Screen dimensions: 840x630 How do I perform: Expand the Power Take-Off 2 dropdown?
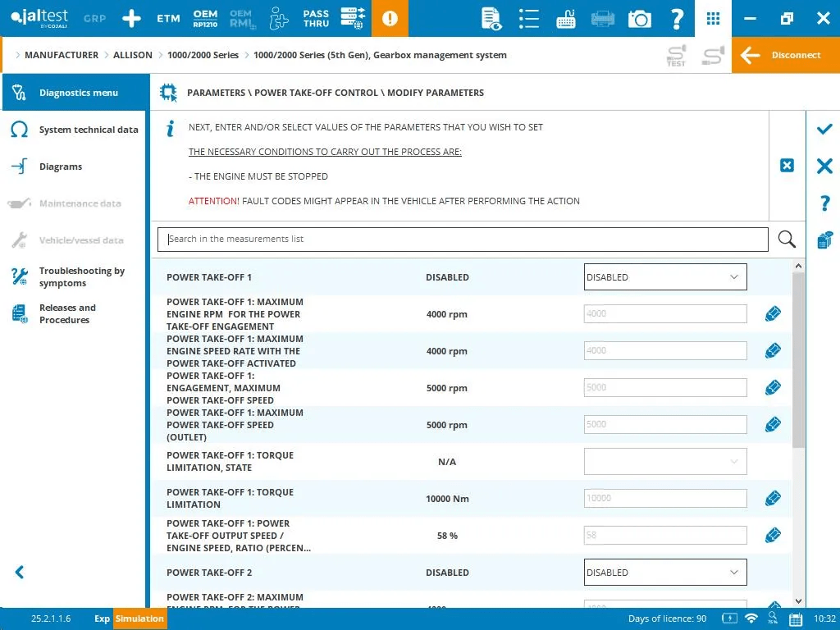665,573
